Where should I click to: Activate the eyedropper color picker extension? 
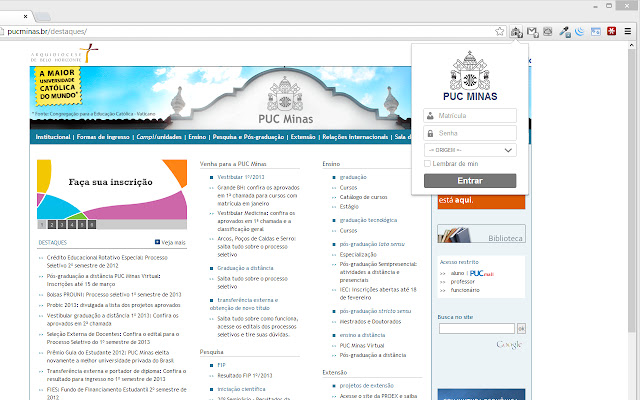(x=564, y=31)
